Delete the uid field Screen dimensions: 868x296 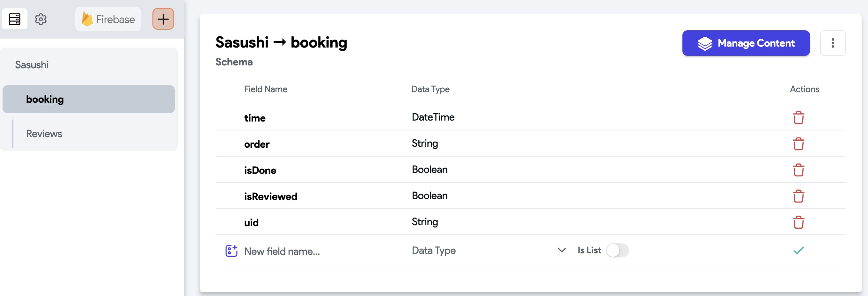click(x=798, y=222)
